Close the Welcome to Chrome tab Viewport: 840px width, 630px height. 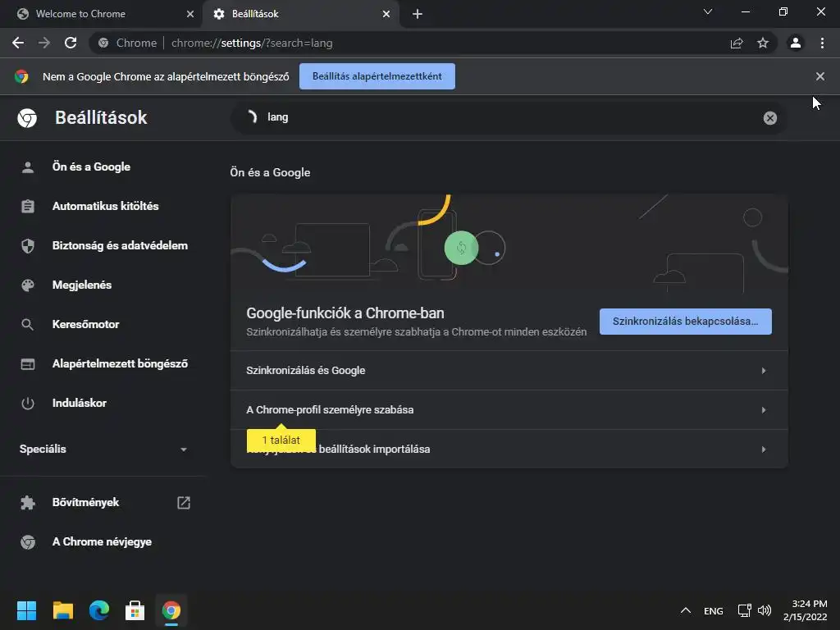pos(190,14)
